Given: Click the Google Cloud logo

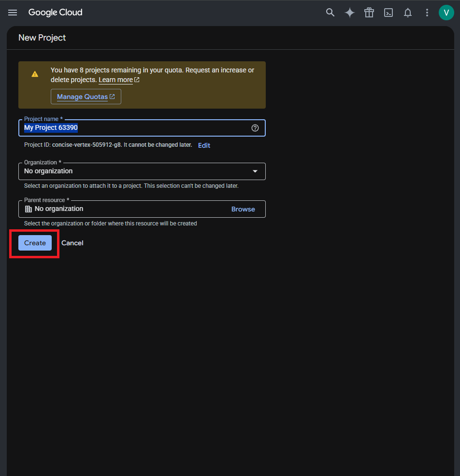Looking at the screenshot, I should point(55,13).
